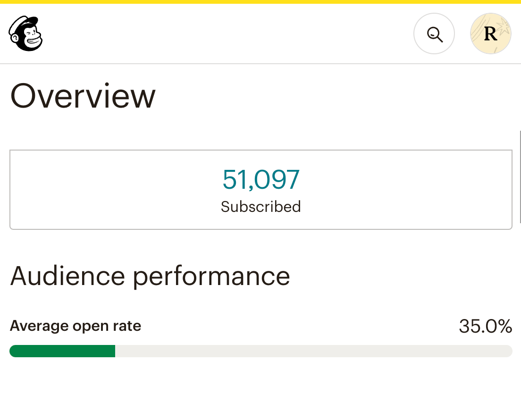521x420 pixels.
Task: Click the star decoration on profile avatar
Action: [504, 27]
